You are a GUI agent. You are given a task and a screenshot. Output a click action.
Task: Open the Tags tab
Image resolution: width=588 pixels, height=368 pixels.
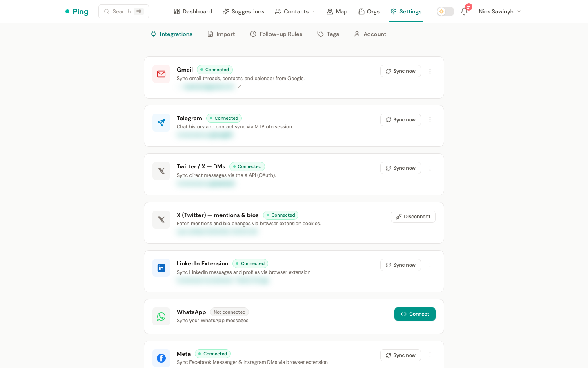pos(328,34)
